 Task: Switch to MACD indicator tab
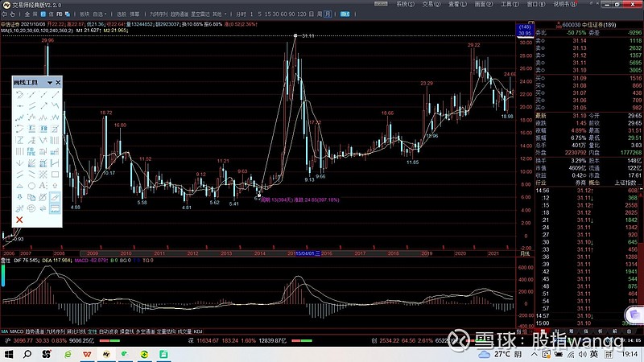(x=17, y=331)
